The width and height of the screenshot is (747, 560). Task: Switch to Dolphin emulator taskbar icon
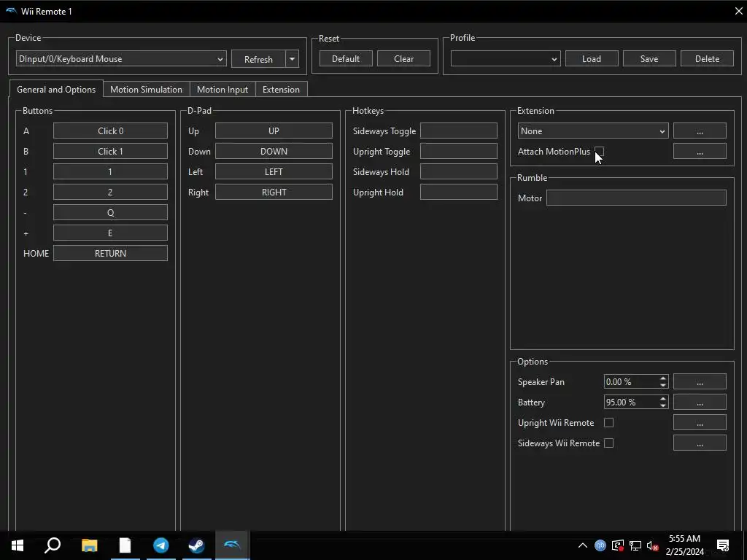232,545
